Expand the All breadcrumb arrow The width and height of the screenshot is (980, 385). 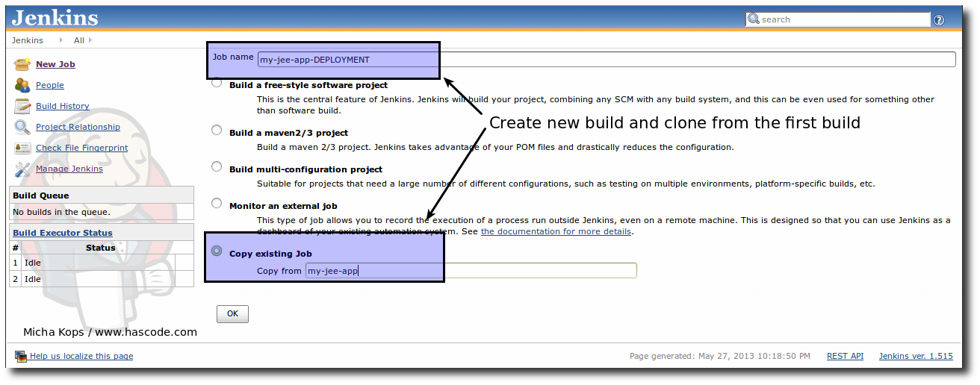(90, 40)
